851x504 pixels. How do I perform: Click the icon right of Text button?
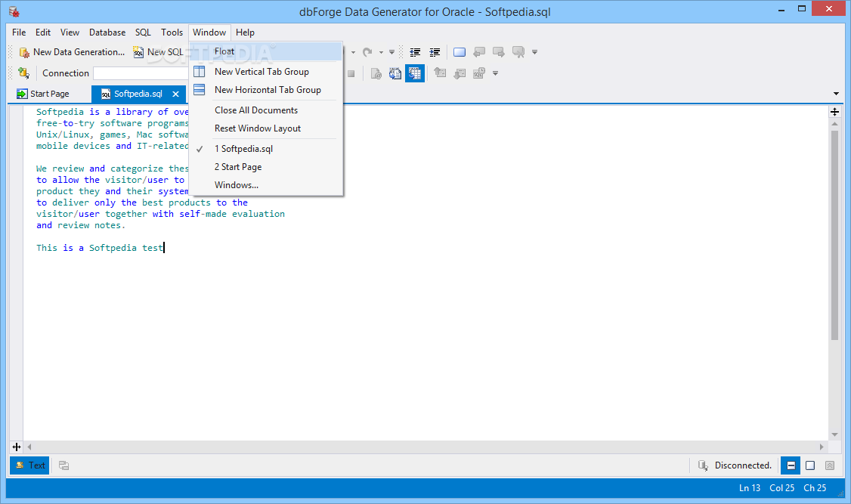tap(64, 465)
